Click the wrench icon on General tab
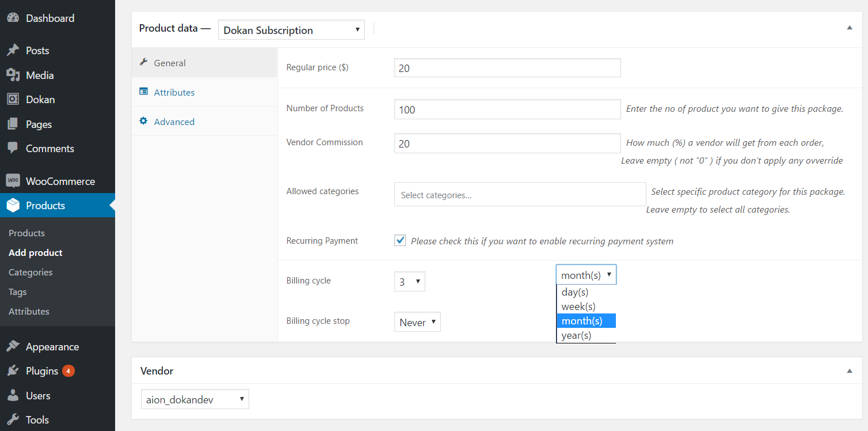 coord(144,63)
